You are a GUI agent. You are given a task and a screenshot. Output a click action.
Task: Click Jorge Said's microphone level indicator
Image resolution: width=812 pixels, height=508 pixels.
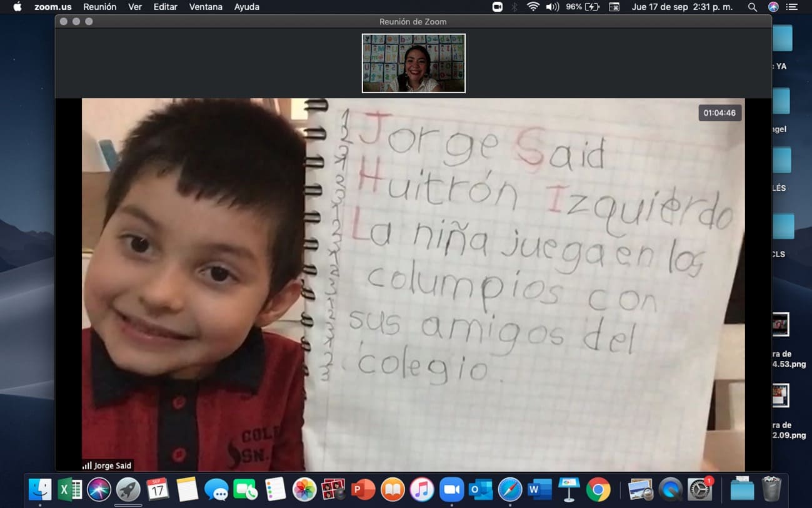pyautogui.click(x=88, y=465)
